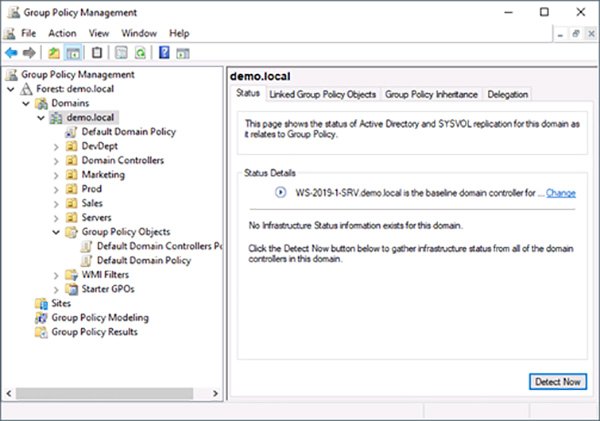Click the clipboard icon in toolbar
600x421 pixels.
pos(97,52)
